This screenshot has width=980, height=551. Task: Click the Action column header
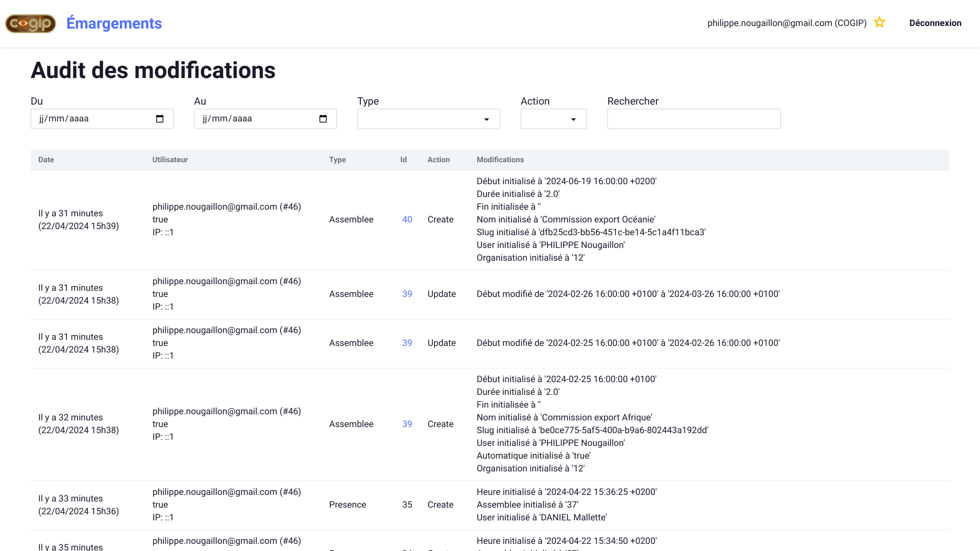(x=438, y=160)
